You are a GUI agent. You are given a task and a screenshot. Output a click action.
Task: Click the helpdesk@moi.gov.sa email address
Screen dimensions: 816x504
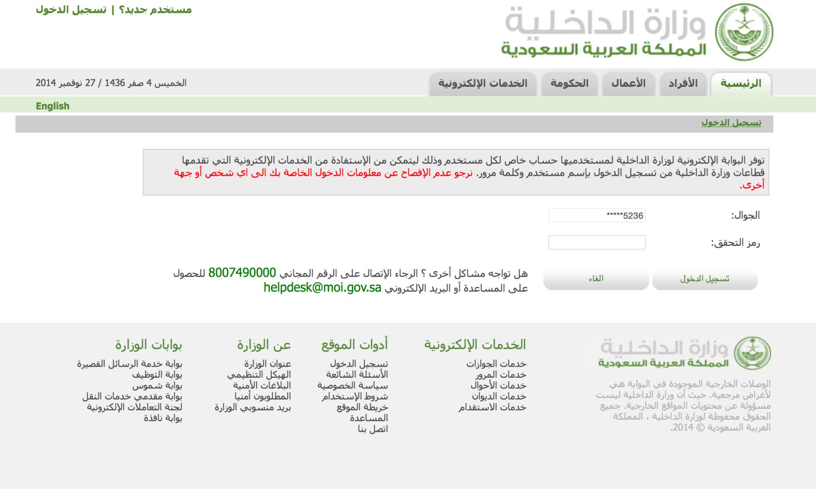tap(323, 288)
